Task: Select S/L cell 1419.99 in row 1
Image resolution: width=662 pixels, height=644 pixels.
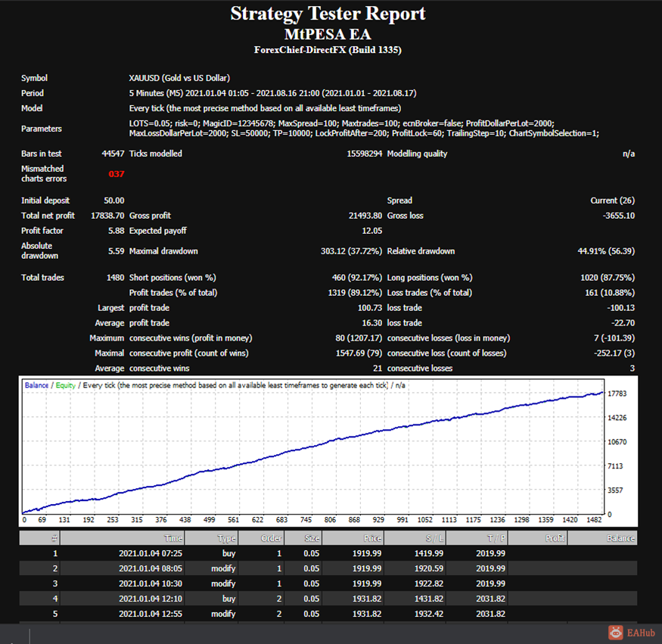Action: (x=429, y=554)
